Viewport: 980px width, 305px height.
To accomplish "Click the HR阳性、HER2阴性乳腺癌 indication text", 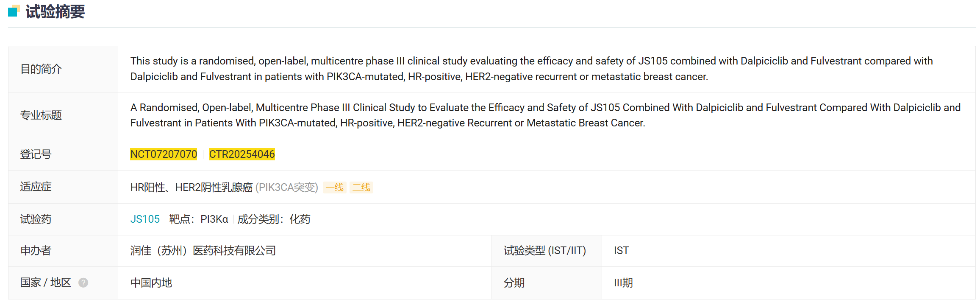I will [192, 187].
